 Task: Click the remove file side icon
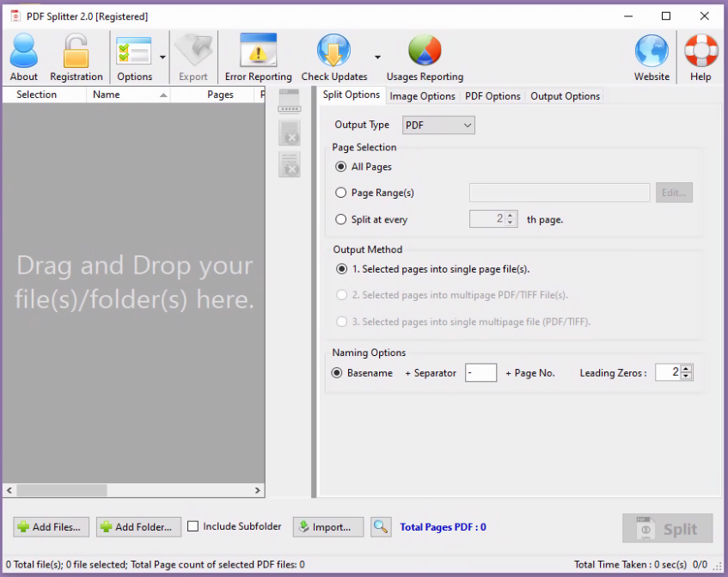coord(290,133)
